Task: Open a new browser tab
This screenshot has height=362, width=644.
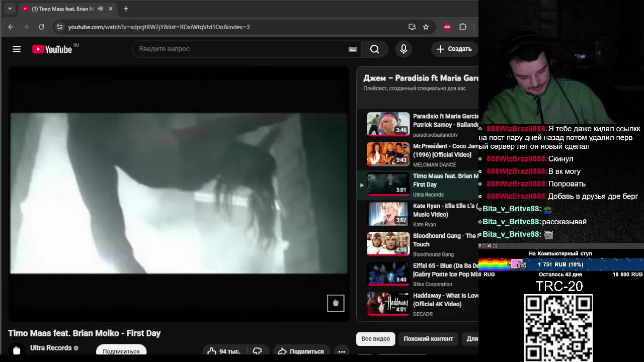Action: (x=126, y=9)
